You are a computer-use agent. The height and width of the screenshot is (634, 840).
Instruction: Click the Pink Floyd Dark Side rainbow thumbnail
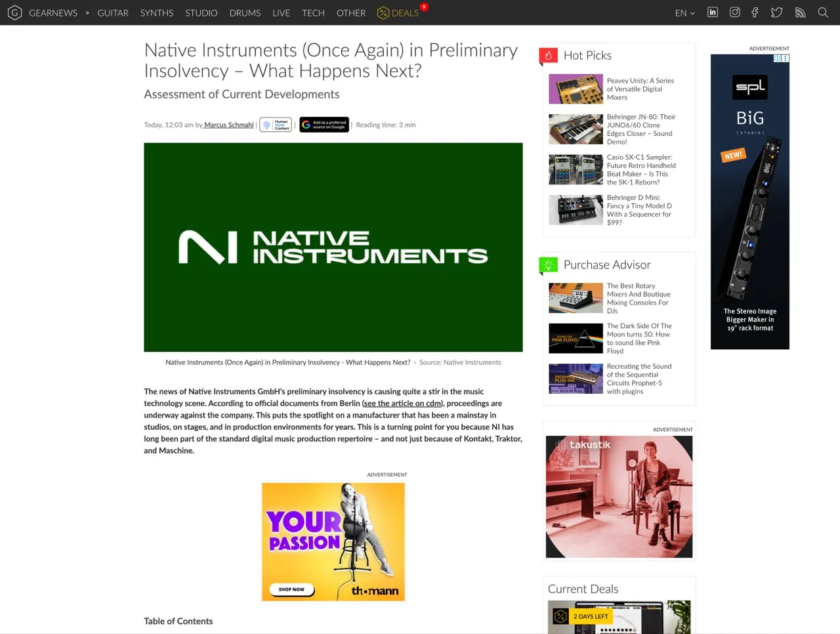click(576, 338)
